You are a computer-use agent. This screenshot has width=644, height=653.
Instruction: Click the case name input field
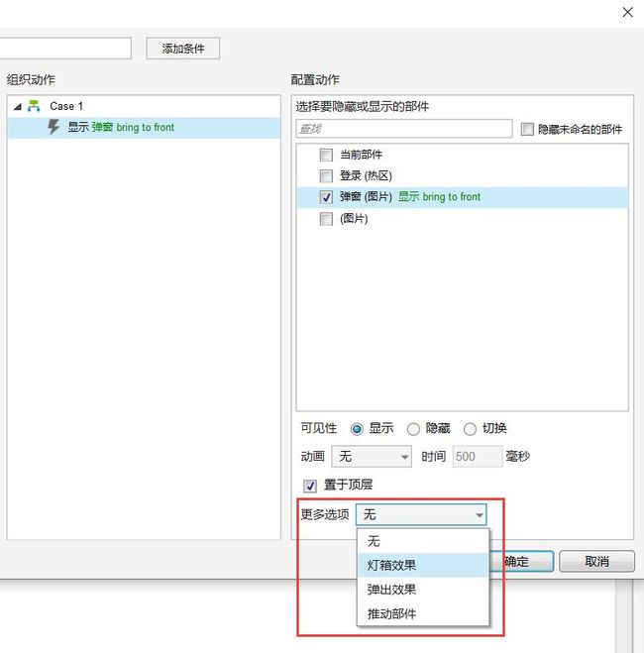click(65, 49)
